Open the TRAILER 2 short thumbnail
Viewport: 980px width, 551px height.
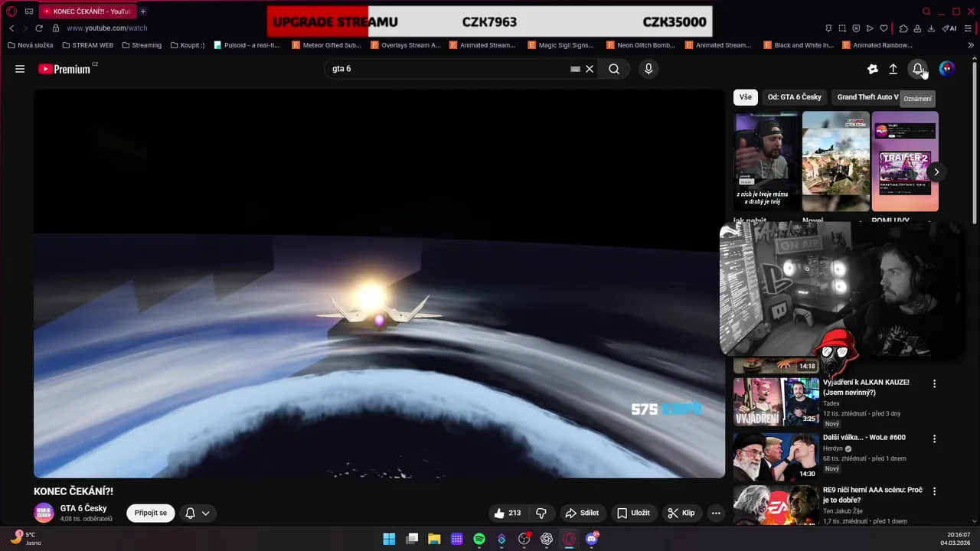[x=905, y=161]
